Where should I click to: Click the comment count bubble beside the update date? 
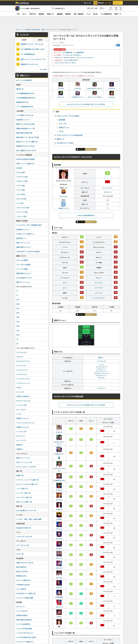click(117, 45)
